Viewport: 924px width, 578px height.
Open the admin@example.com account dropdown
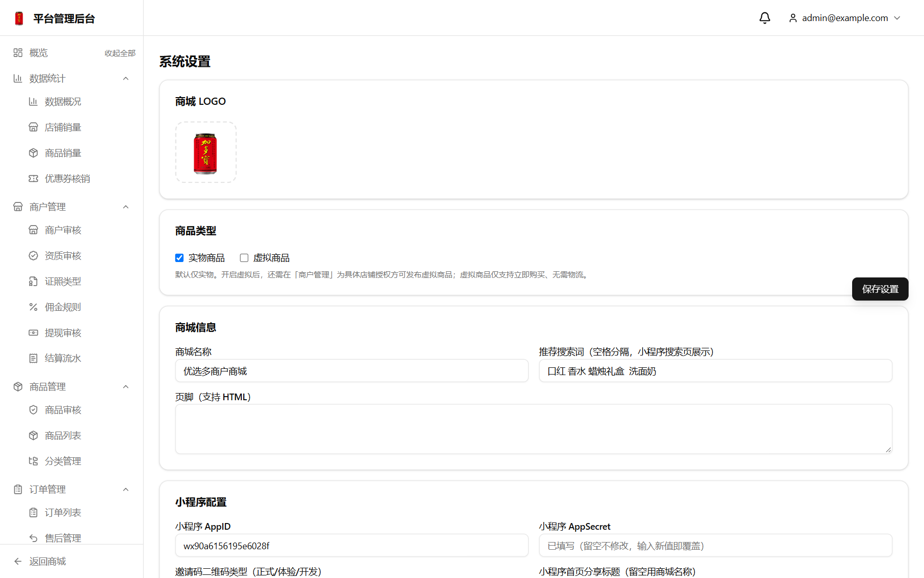(845, 18)
